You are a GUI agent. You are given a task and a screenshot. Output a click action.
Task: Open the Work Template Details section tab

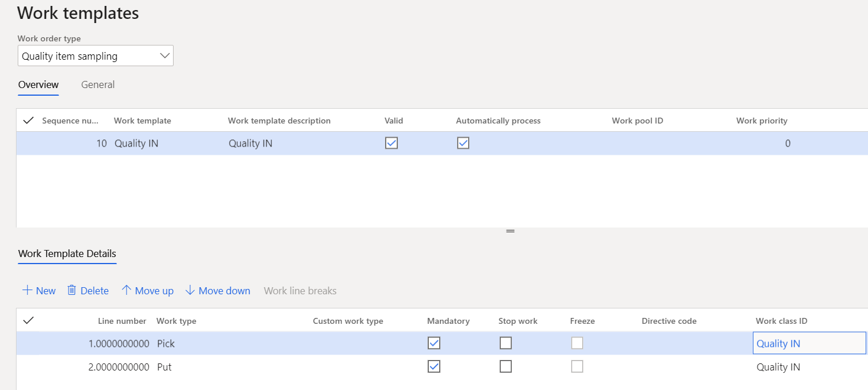tap(67, 253)
